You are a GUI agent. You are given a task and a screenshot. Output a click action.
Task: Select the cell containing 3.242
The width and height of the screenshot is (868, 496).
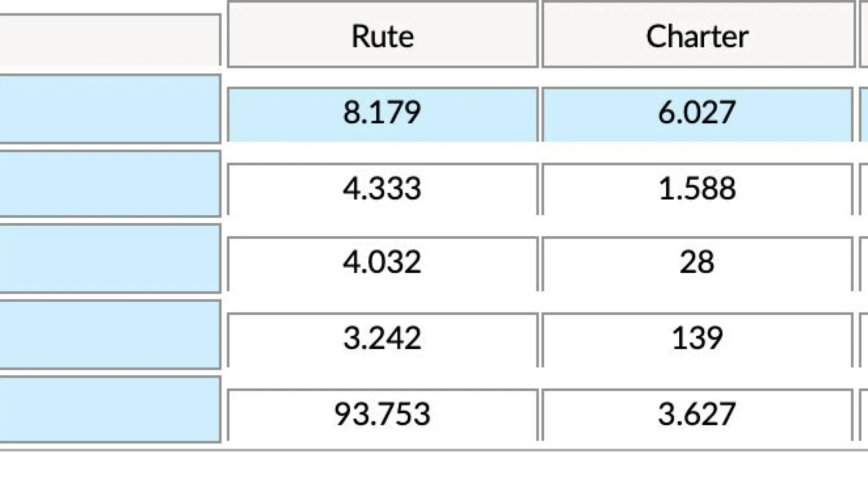point(382,339)
